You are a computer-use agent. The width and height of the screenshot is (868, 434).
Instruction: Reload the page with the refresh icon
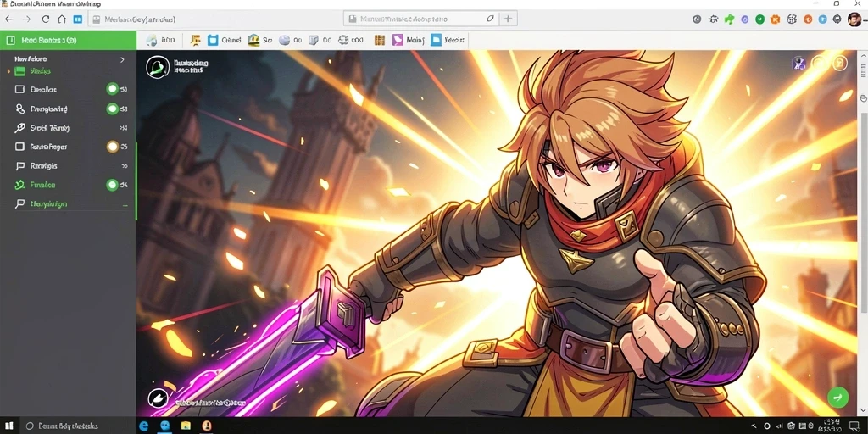(x=46, y=19)
